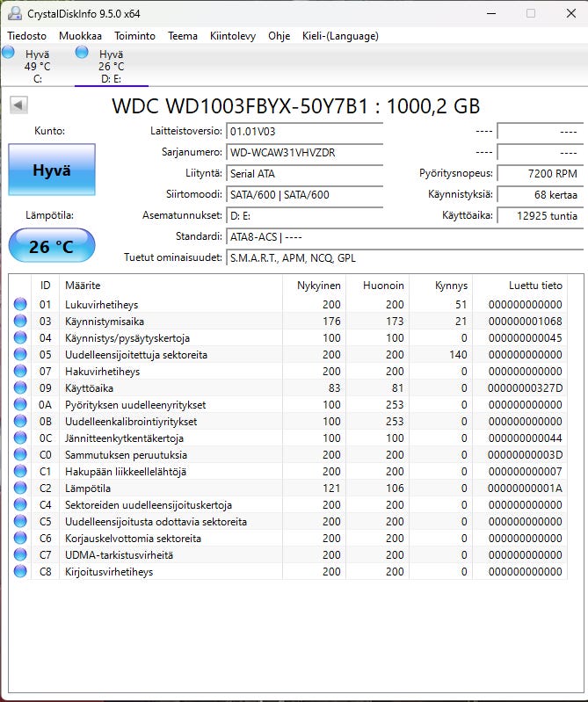588x702 pixels.
Task: Select the Kirjoitusvirhetiheys attribute name
Action: (109, 572)
